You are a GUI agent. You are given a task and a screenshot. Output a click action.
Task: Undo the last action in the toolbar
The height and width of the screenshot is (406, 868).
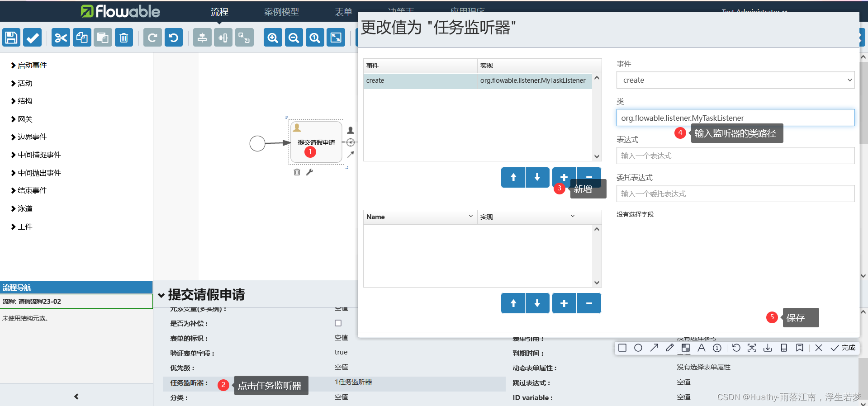174,38
